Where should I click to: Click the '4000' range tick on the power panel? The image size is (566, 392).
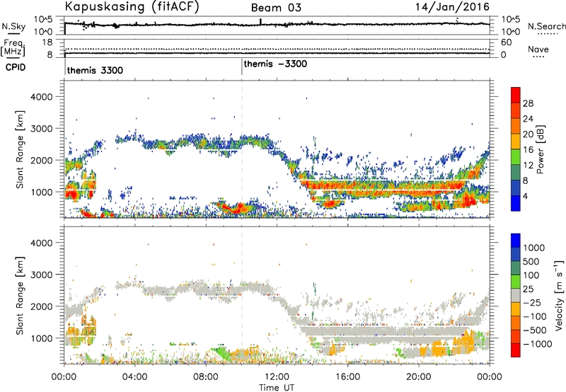coord(41,97)
